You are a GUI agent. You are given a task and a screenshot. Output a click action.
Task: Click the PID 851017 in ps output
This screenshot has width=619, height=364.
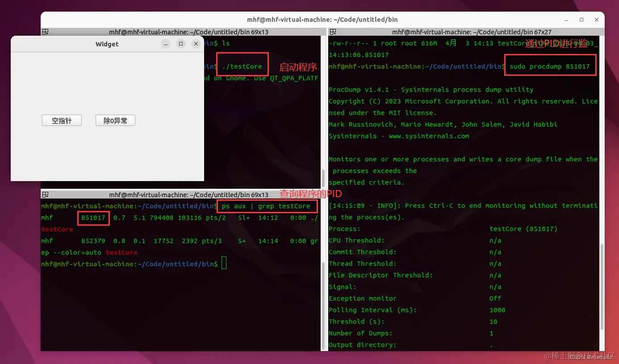[93, 218]
